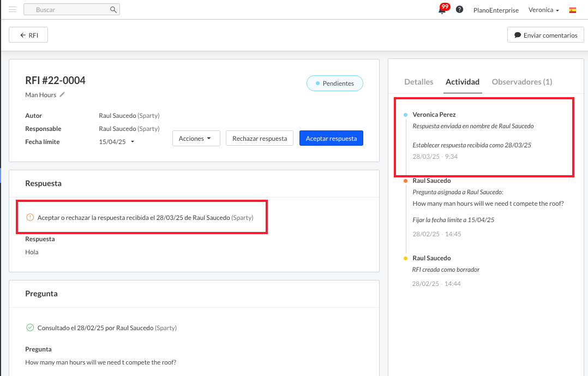The width and height of the screenshot is (588, 376).
Task: Open the Observadores (1) tab
Action: (x=521, y=82)
